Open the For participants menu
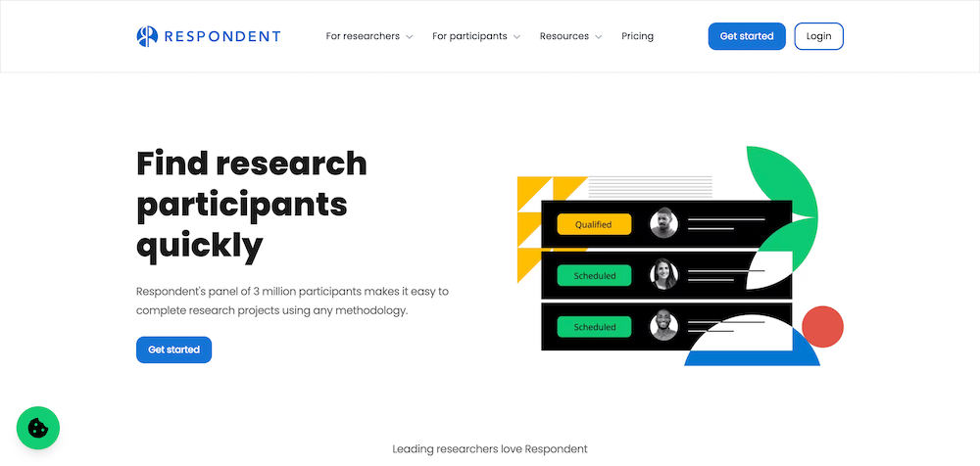 click(x=476, y=36)
